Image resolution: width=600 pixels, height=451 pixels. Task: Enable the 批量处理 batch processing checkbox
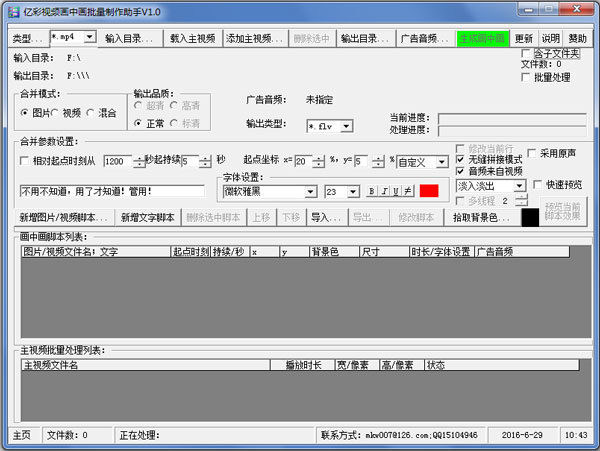point(528,76)
